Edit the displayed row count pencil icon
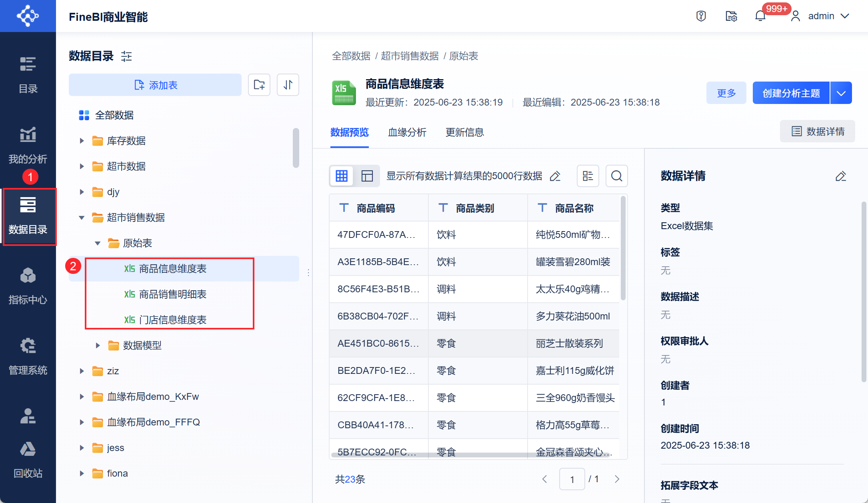 click(x=555, y=176)
